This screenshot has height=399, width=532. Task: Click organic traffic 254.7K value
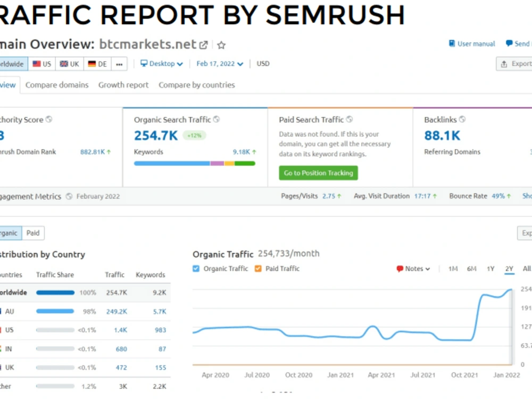point(156,135)
